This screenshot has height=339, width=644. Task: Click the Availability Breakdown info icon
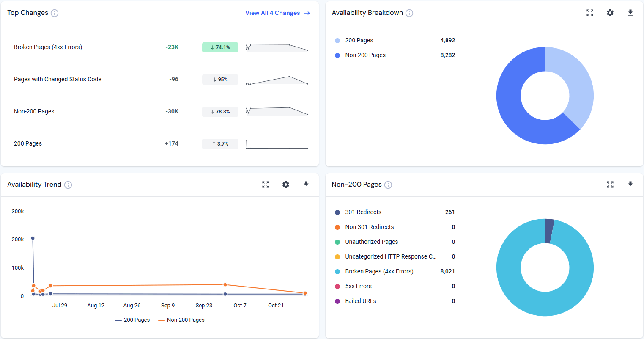pyautogui.click(x=409, y=13)
